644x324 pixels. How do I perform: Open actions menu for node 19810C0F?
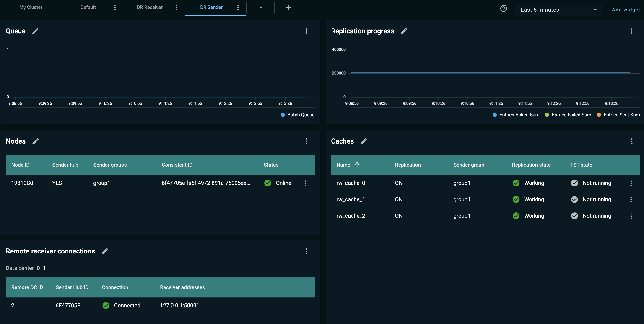coord(306,183)
